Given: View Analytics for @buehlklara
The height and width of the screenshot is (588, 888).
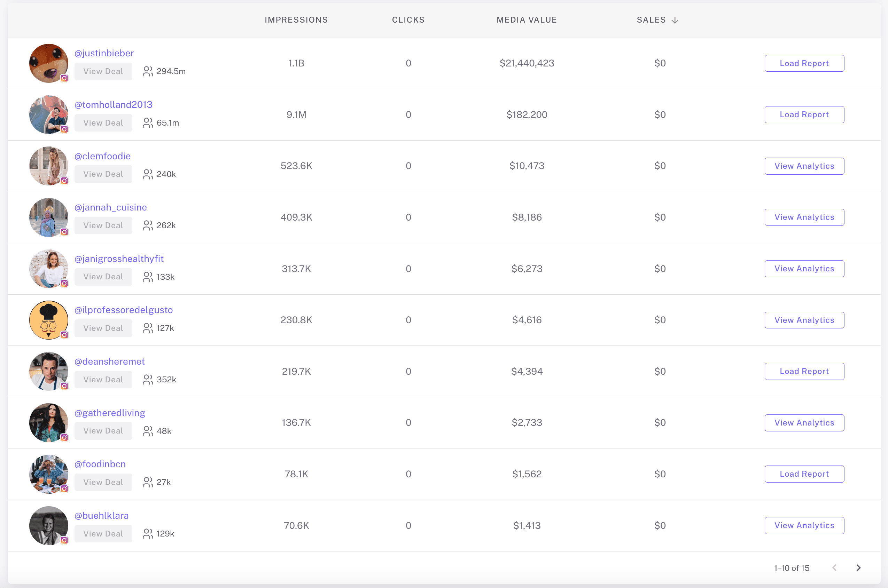Looking at the screenshot, I should click(804, 525).
